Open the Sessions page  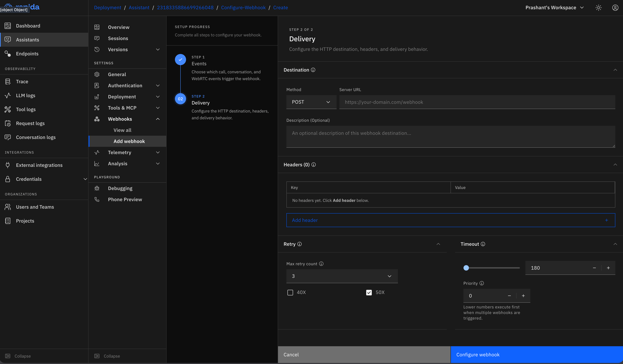coord(127,38)
